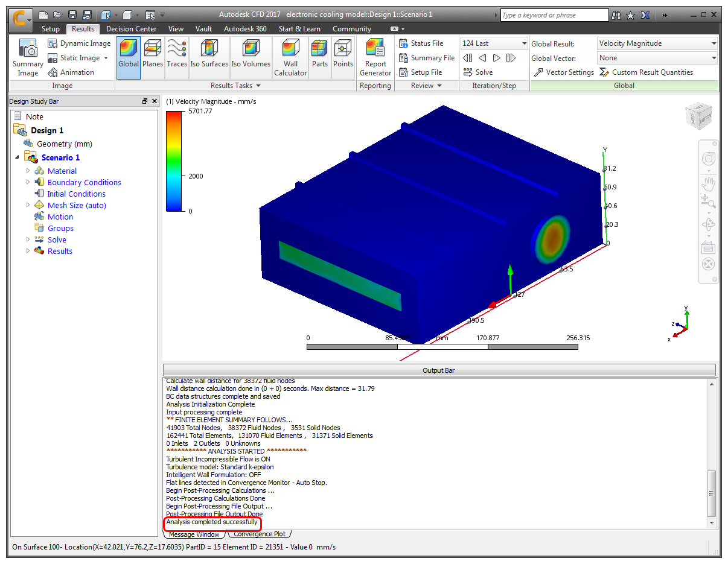Image resolution: width=728 pixels, height=564 pixels.
Task: Float the Design Study Bar panel
Action: (x=145, y=101)
